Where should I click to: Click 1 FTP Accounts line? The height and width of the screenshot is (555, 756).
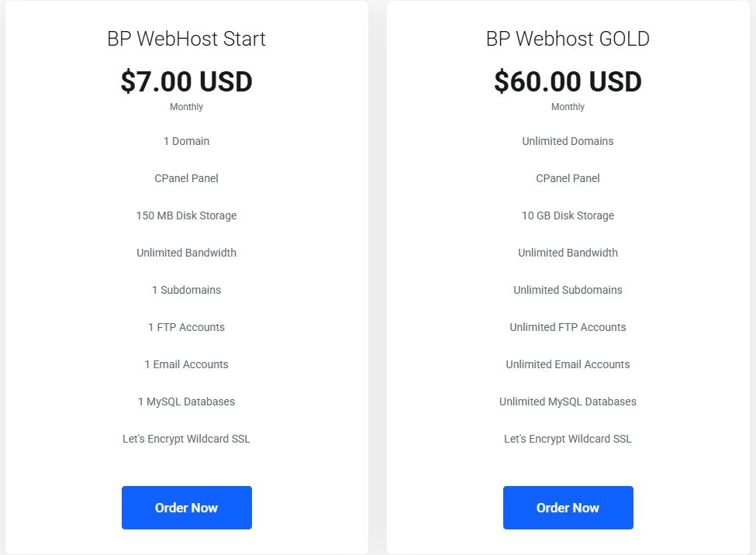[x=186, y=327]
